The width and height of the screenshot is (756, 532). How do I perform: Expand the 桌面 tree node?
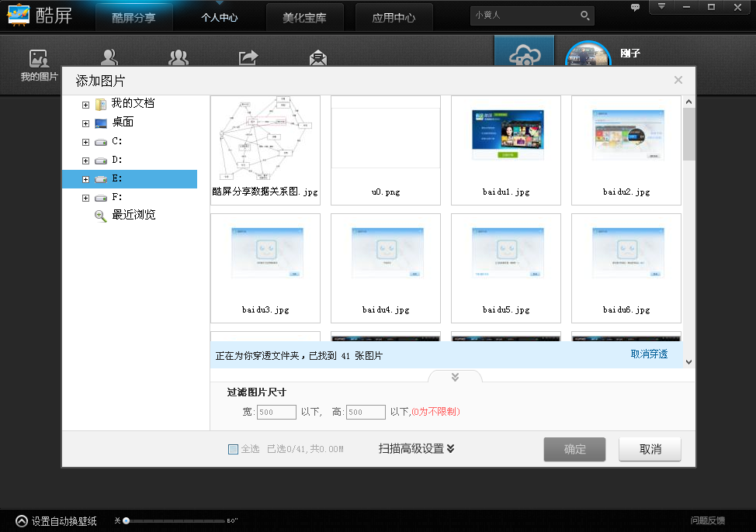[x=85, y=123]
